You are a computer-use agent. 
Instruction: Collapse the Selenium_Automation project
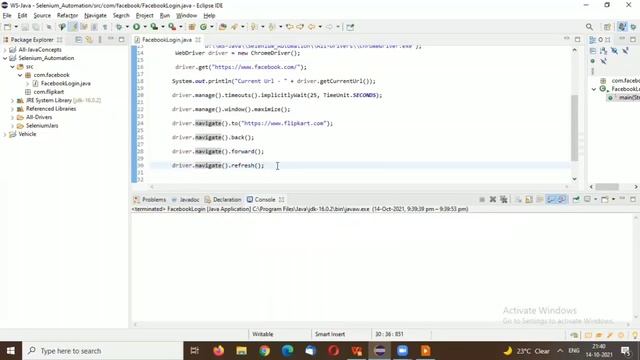point(5,58)
